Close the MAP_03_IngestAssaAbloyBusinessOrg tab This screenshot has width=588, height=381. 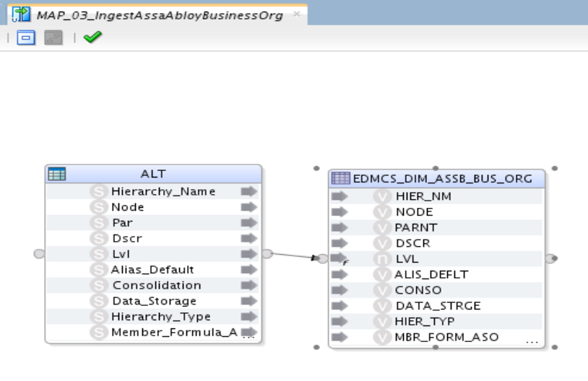(x=296, y=14)
